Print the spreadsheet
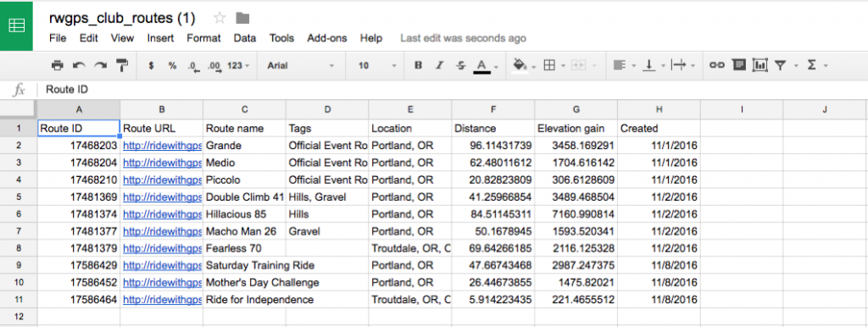The width and height of the screenshot is (868, 327). [57, 65]
